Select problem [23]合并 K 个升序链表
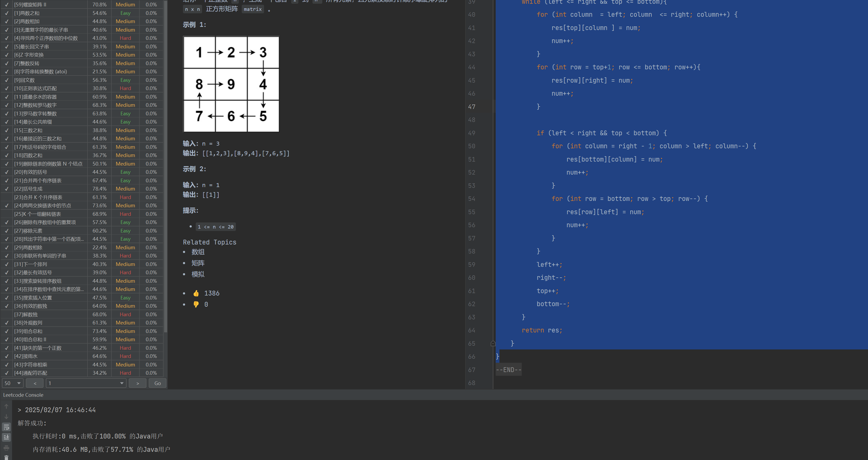 [x=38, y=197]
